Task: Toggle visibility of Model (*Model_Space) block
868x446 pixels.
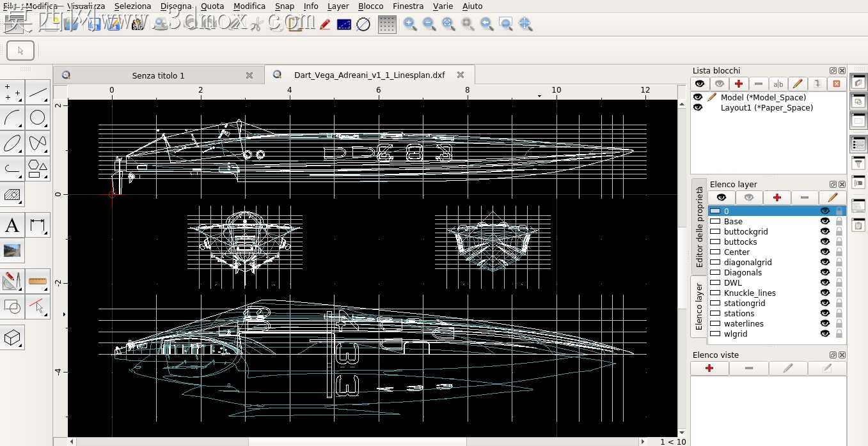Action: [x=698, y=97]
